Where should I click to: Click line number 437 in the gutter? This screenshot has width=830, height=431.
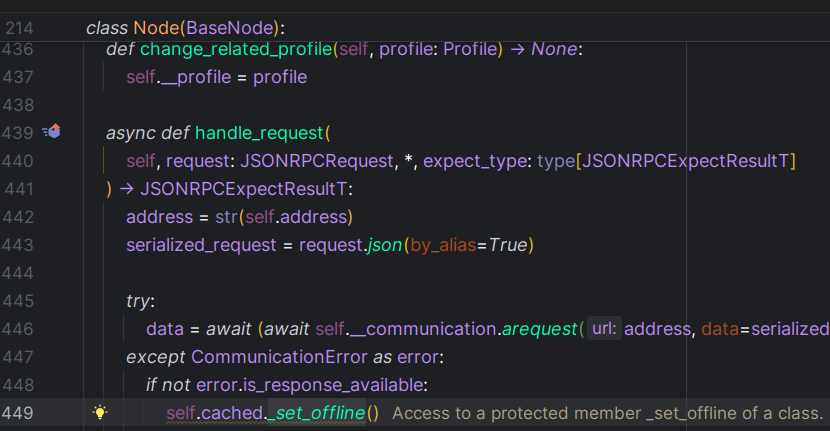[x=19, y=77]
